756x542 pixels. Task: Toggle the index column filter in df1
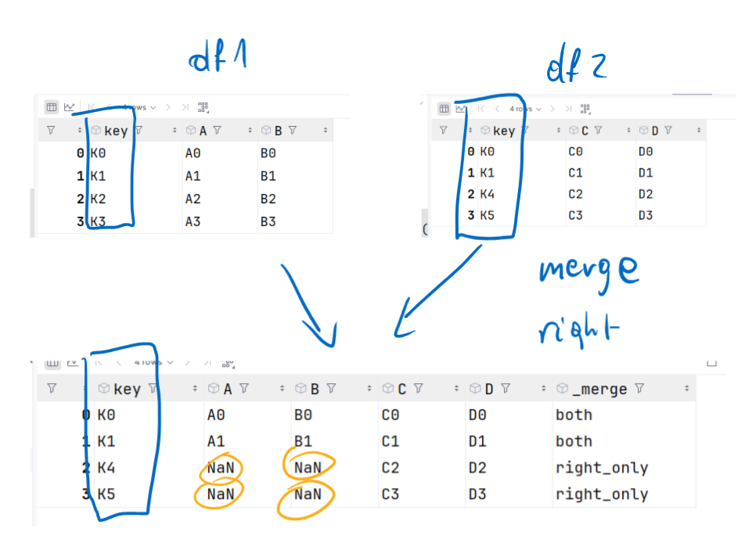(x=51, y=131)
